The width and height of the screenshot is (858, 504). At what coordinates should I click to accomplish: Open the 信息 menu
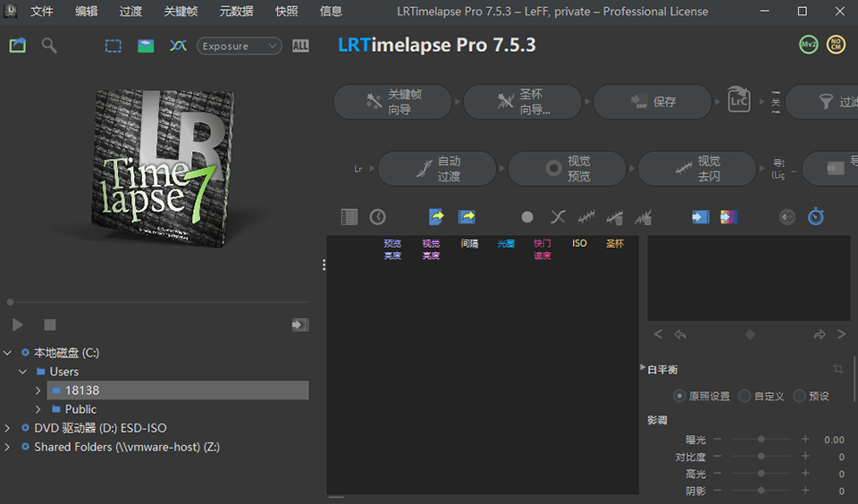(331, 11)
